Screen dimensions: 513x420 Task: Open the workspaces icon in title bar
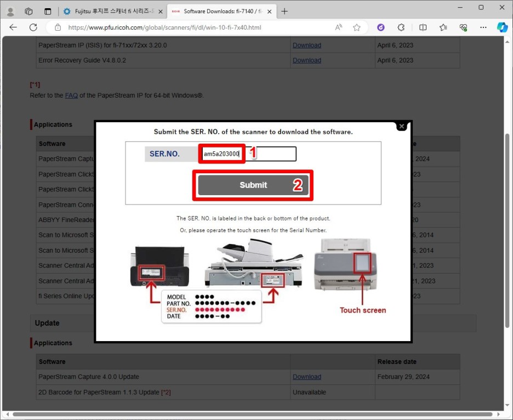[29, 12]
